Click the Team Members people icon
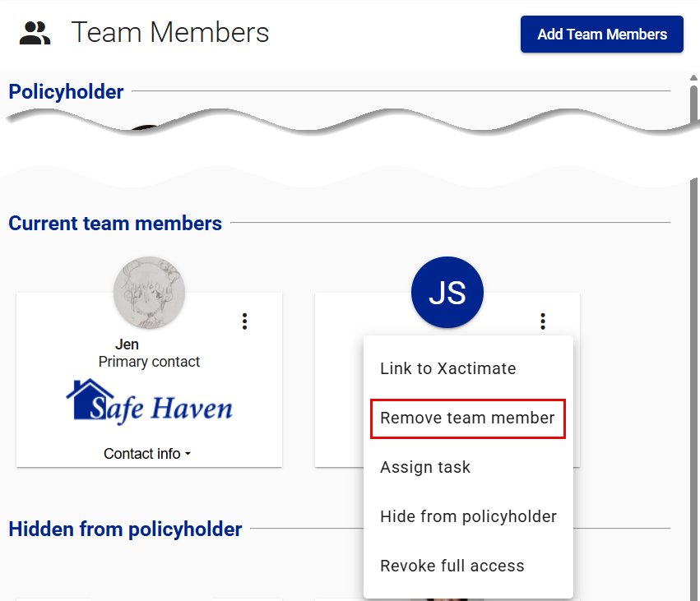Image resolution: width=700 pixels, height=601 pixels. click(35, 34)
